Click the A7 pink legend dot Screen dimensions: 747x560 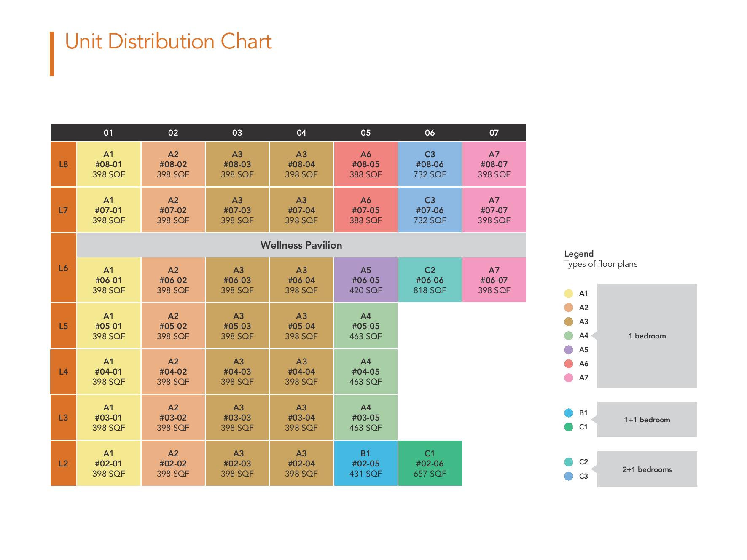click(x=569, y=378)
